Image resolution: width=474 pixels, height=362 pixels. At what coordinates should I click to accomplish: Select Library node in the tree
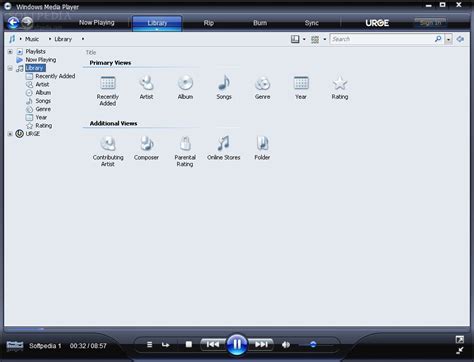pyautogui.click(x=35, y=68)
